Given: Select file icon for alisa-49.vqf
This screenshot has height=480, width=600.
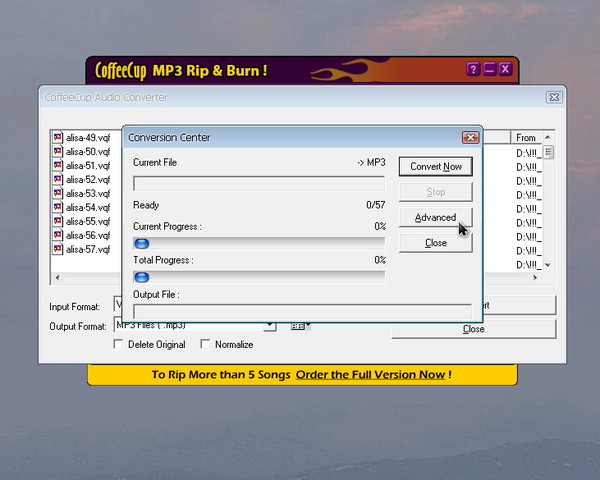Looking at the screenshot, I should coord(58,137).
